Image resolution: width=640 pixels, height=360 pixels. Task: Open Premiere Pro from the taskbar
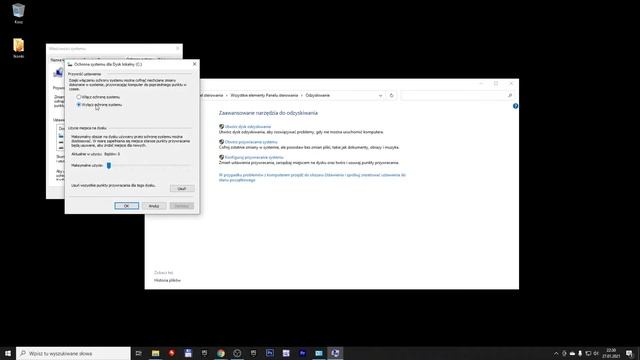(302, 353)
